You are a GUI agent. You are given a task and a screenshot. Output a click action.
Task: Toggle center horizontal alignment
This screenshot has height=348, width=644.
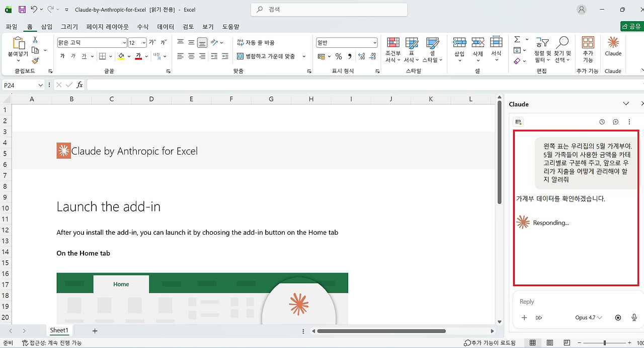pos(191,56)
